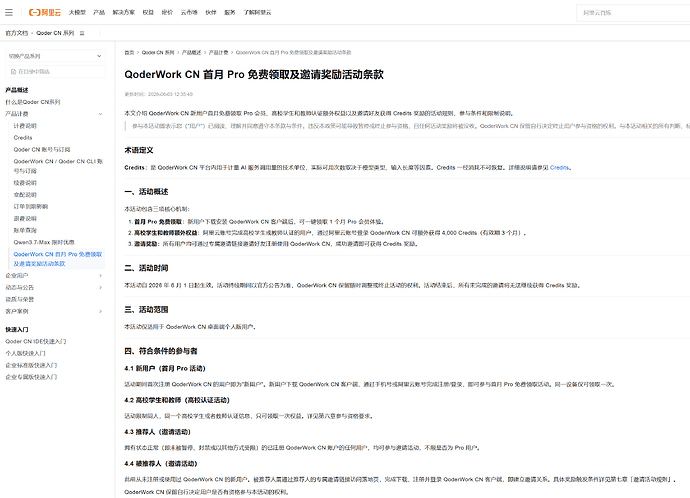The width and height of the screenshot is (690, 498).
Task: Click the 4.2 高校学生和教师 subheading
Action: pos(177,400)
